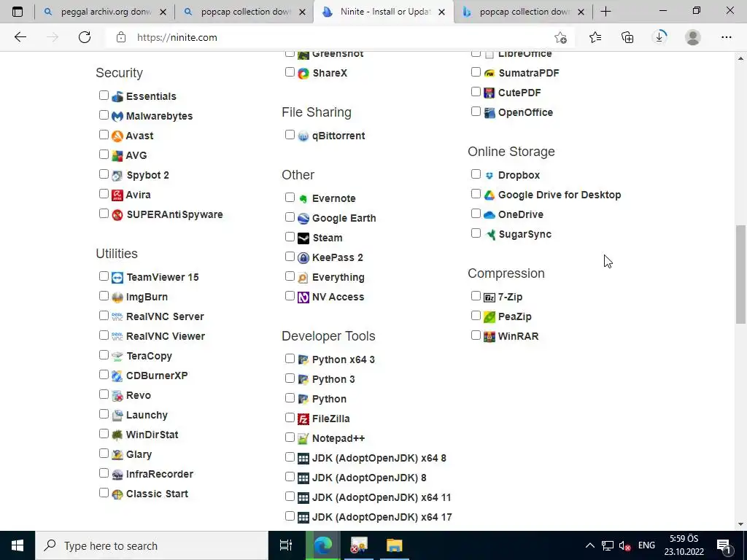Open File Explorer from taskbar
Screen dimensions: 747x560
(x=395, y=545)
